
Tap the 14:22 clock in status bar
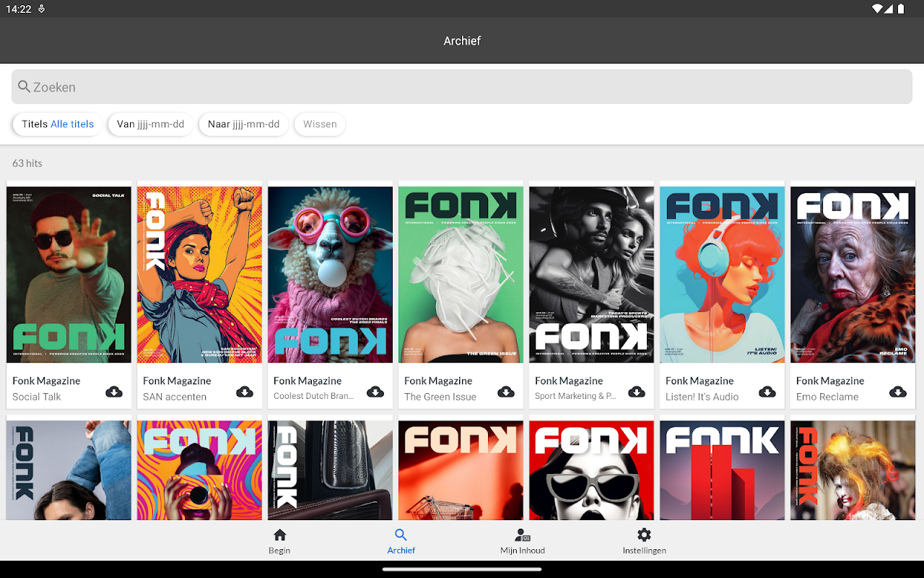click(x=18, y=9)
